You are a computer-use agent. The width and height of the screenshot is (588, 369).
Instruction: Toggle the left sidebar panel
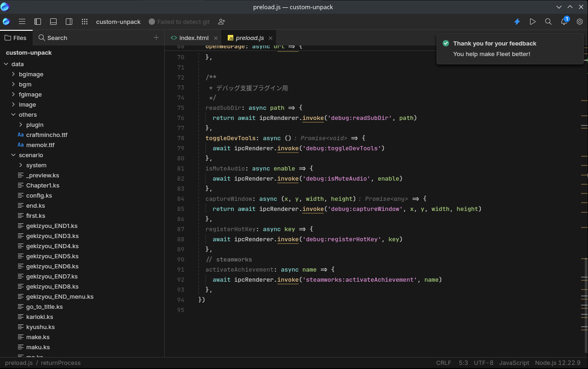[38, 22]
